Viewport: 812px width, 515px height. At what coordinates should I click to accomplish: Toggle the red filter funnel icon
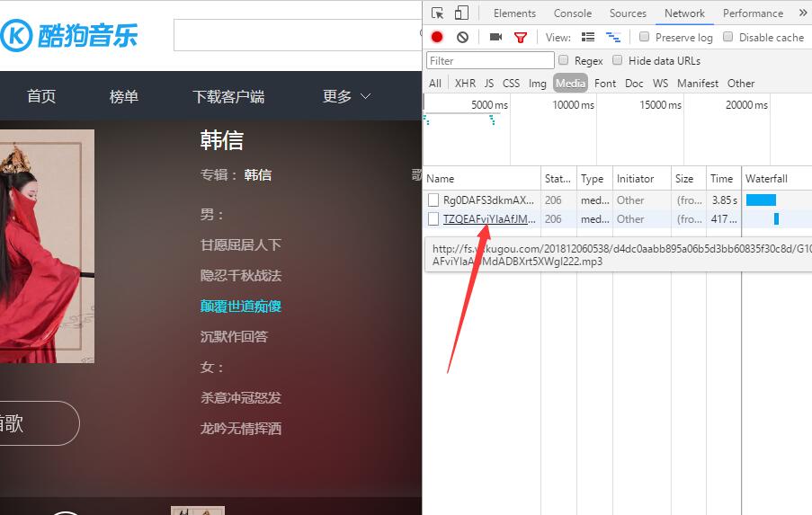point(521,37)
